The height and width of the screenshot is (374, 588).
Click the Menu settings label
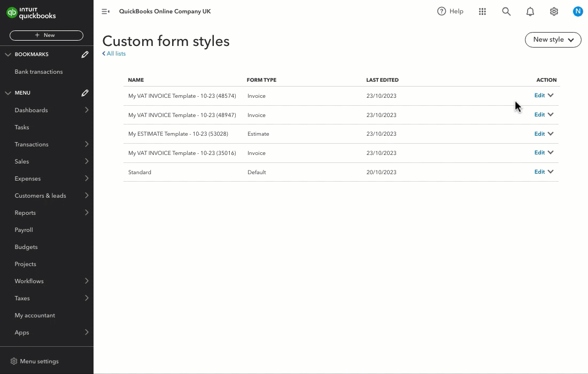[40, 361]
